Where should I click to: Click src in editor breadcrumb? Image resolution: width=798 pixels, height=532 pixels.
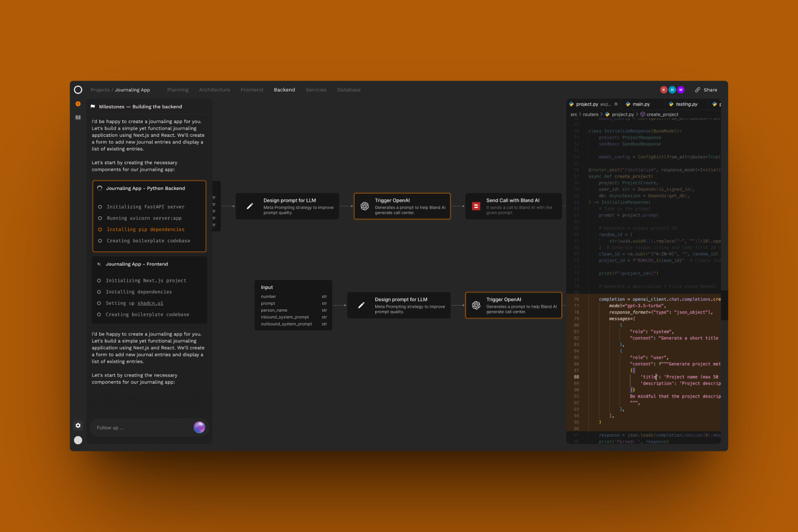coord(574,114)
